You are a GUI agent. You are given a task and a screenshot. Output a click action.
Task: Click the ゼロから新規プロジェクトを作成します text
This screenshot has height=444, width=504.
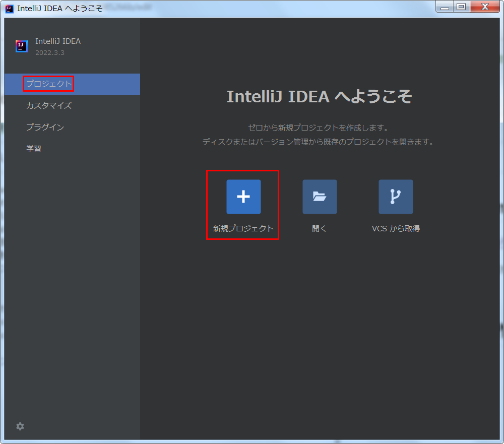tap(319, 128)
